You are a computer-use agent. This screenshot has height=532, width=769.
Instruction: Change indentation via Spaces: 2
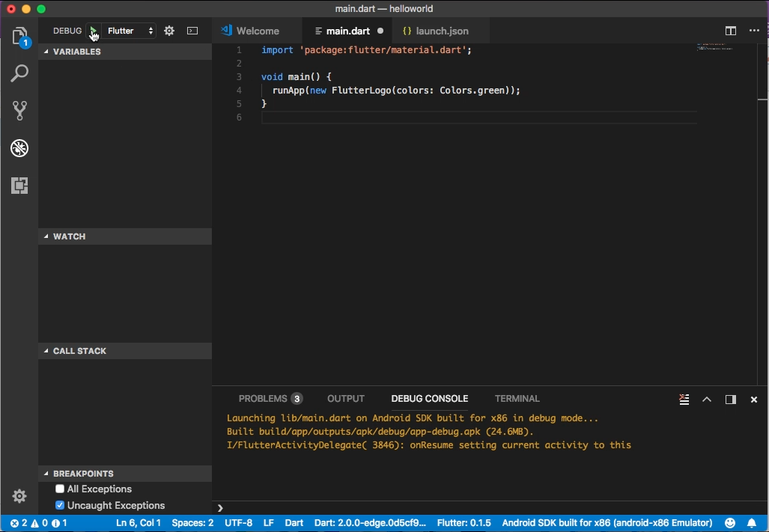point(192,523)
